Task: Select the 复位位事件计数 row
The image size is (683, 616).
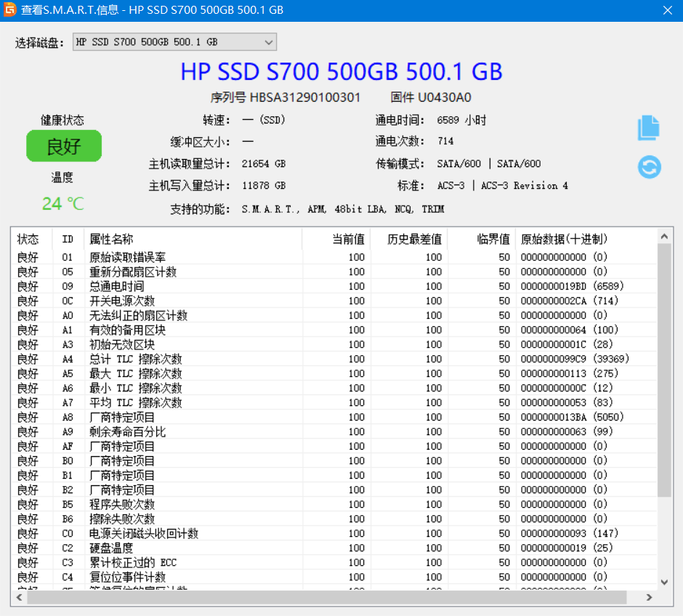Action: tap(334, 577)
